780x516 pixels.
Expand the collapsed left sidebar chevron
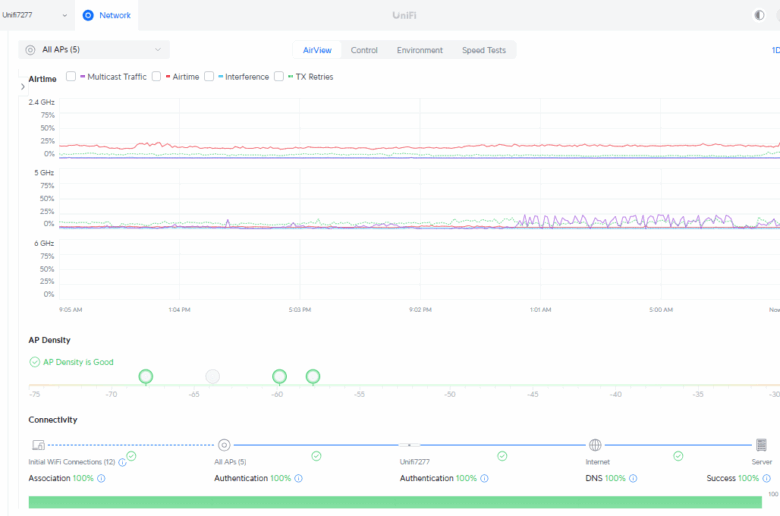[22, 87]
